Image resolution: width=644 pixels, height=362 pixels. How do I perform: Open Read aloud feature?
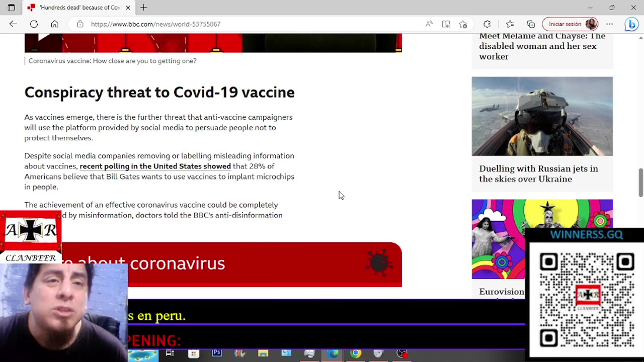click(x=429, y=24)
